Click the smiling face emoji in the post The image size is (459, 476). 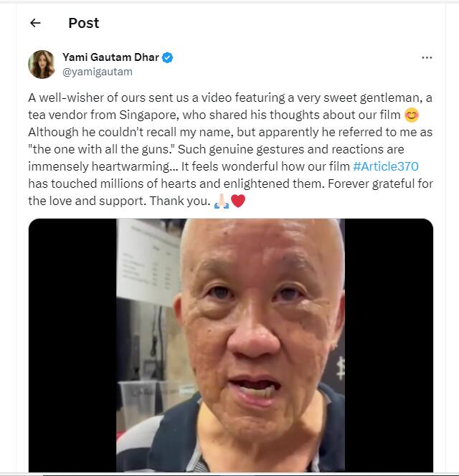(412, 115)
